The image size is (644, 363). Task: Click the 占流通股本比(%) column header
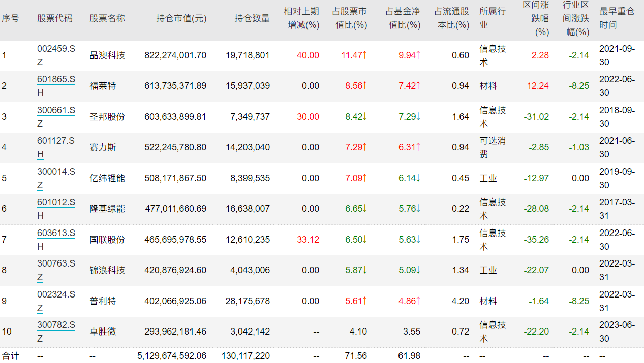pos(452,18)
